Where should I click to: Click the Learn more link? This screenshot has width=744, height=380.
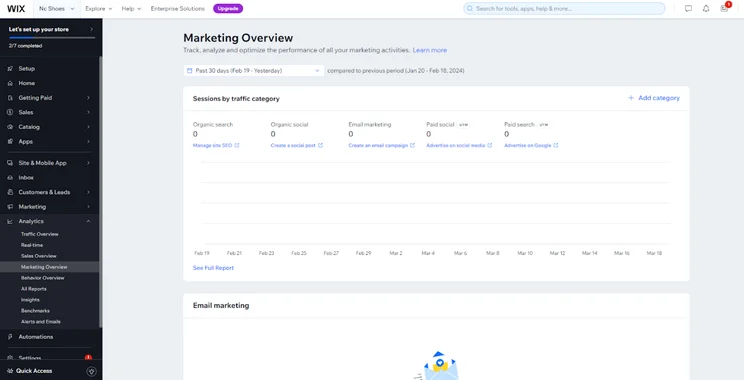(429, 50)
